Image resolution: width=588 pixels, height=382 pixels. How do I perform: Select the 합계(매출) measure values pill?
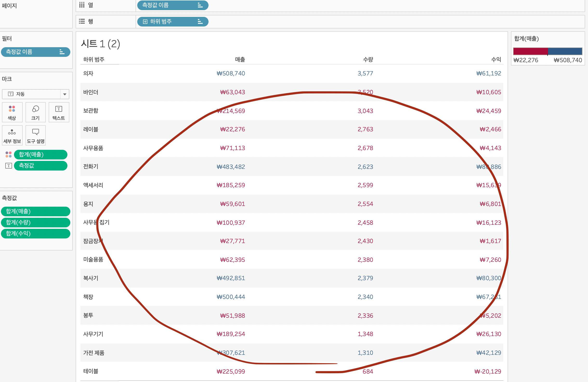(35, 211)
